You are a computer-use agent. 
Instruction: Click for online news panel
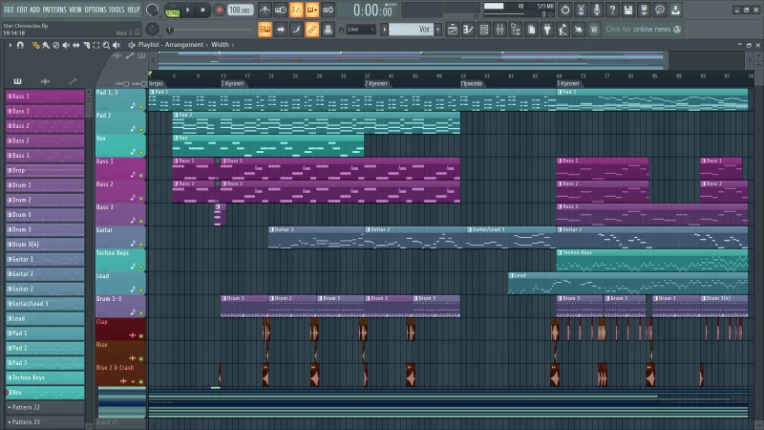tap(643, 29)
